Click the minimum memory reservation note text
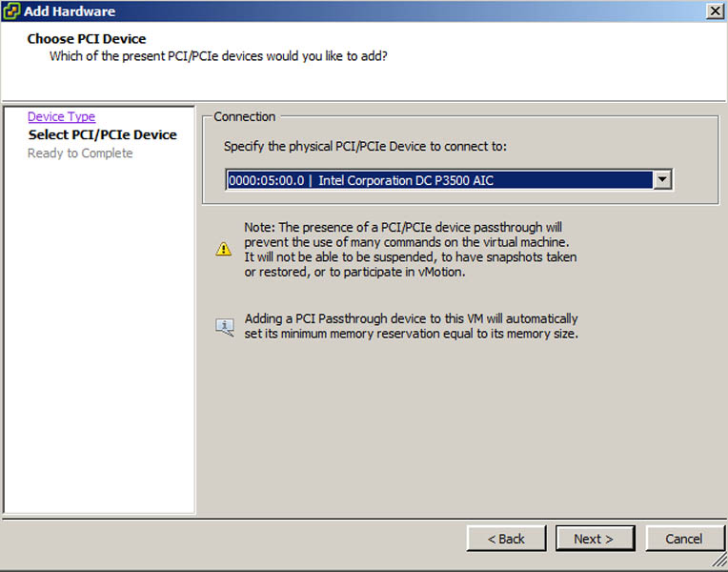 tap(411, 326)
